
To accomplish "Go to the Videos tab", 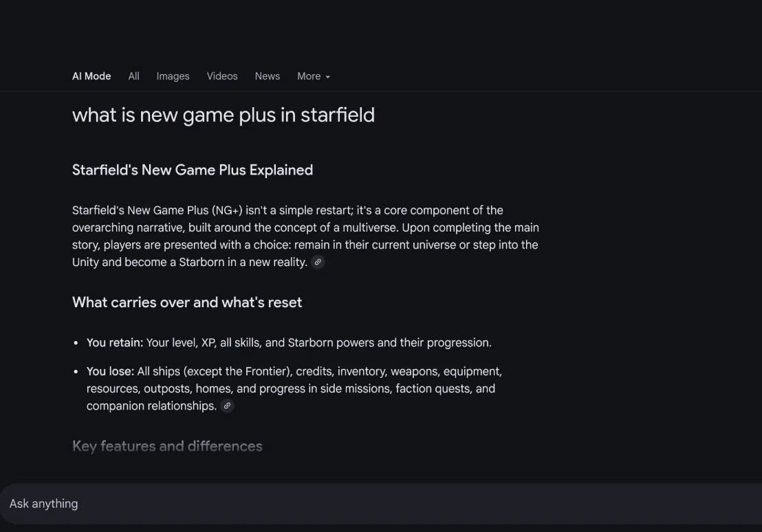I will point(222,76).
